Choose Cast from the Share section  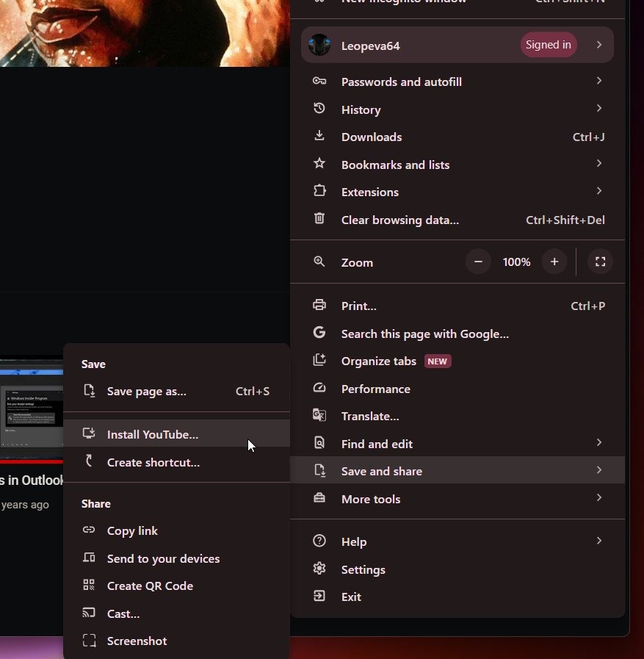(176, 613)
